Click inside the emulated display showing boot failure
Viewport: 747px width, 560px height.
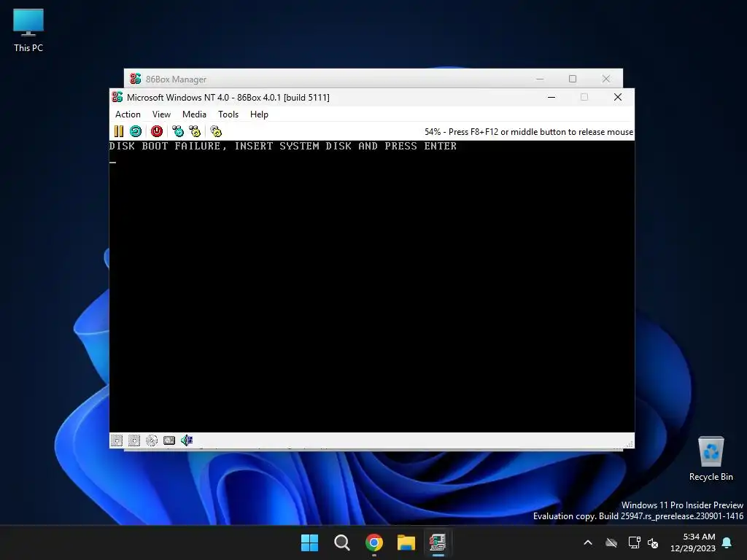[x=371, y=286]
